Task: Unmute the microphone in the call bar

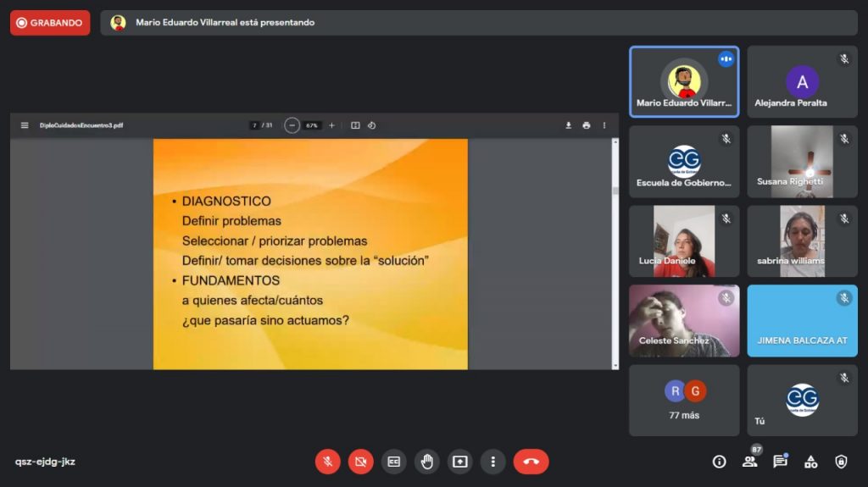Action: coord(328,462)
